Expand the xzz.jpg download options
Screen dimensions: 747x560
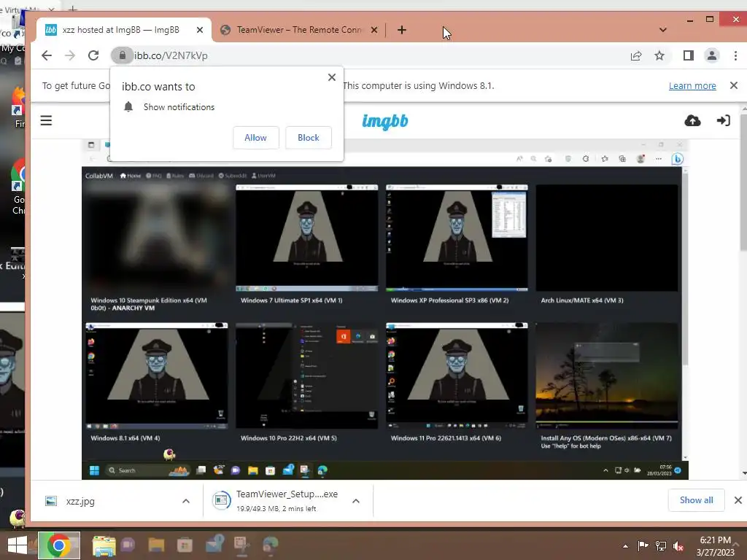coord(186,501)
